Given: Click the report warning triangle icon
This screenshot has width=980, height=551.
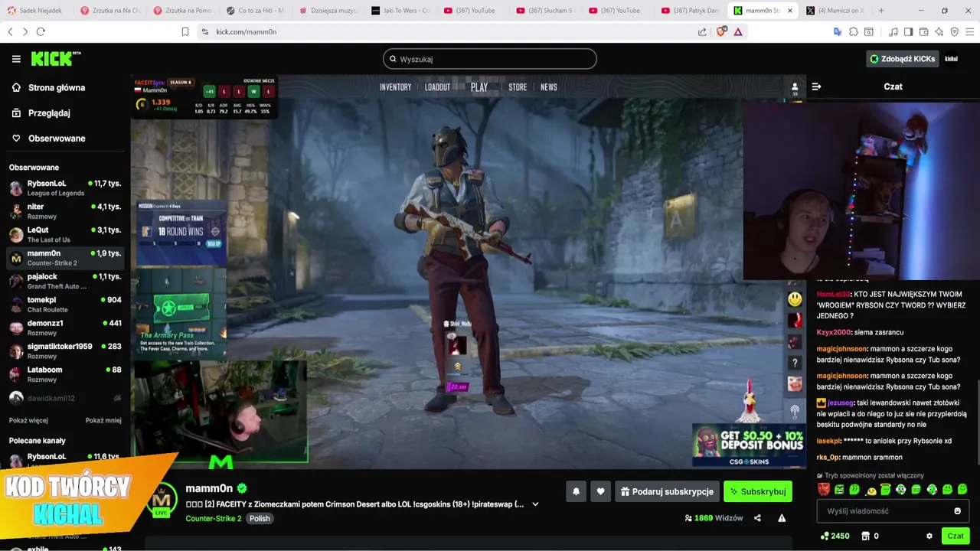Looking at the screenshot, I should [x=782, y=518].
